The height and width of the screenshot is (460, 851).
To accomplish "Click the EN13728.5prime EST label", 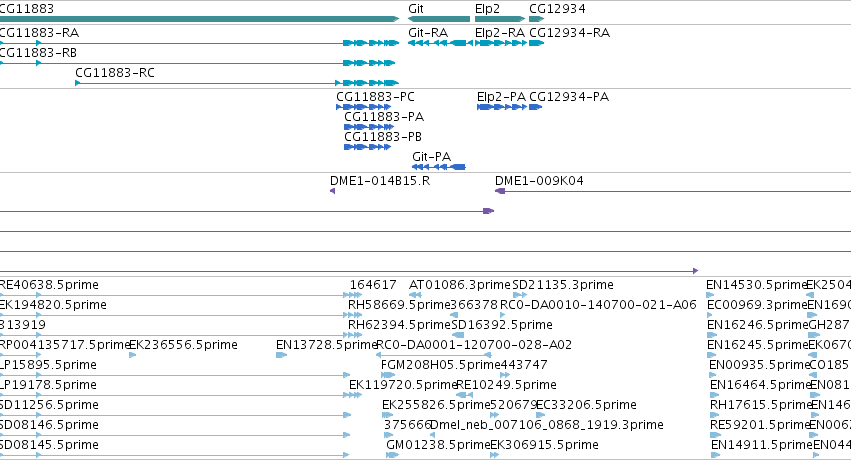I will coord(327,345).
